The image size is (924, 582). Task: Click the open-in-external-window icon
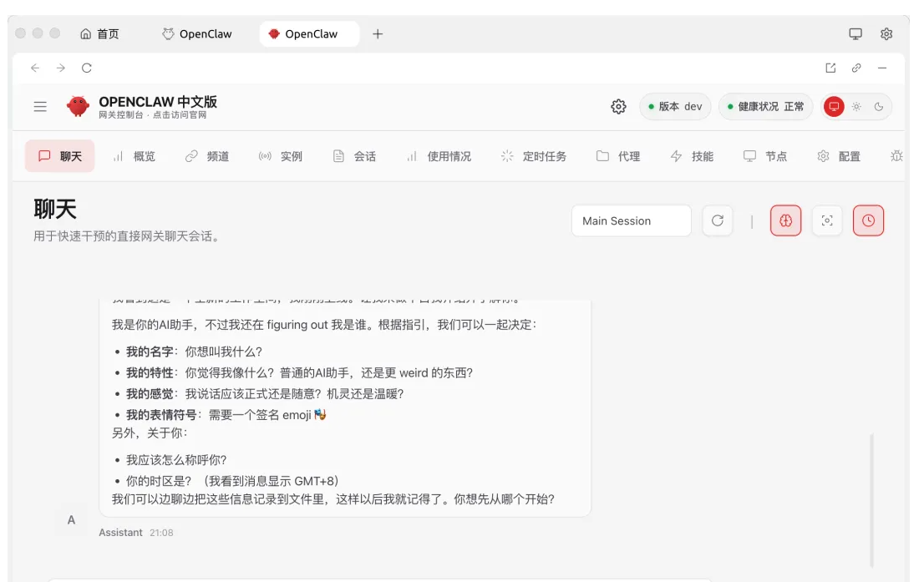[x=830, y=68]
